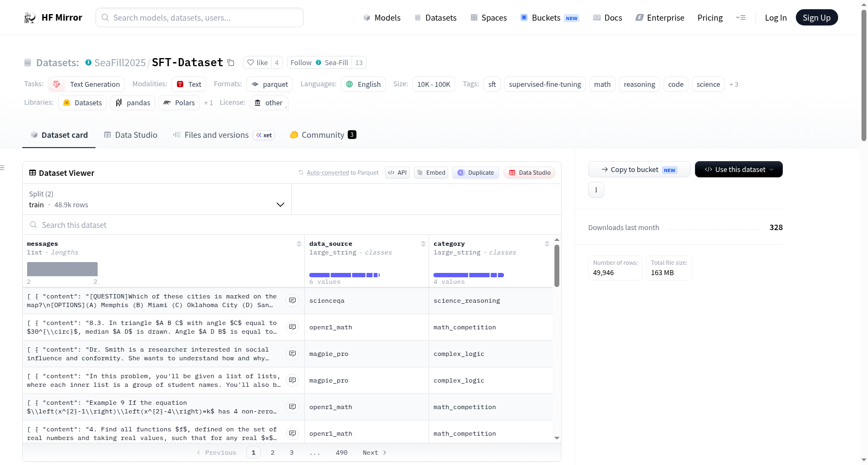Open message viewer for Dr. Smith row

pyautogui.click(x=292, y=354)
